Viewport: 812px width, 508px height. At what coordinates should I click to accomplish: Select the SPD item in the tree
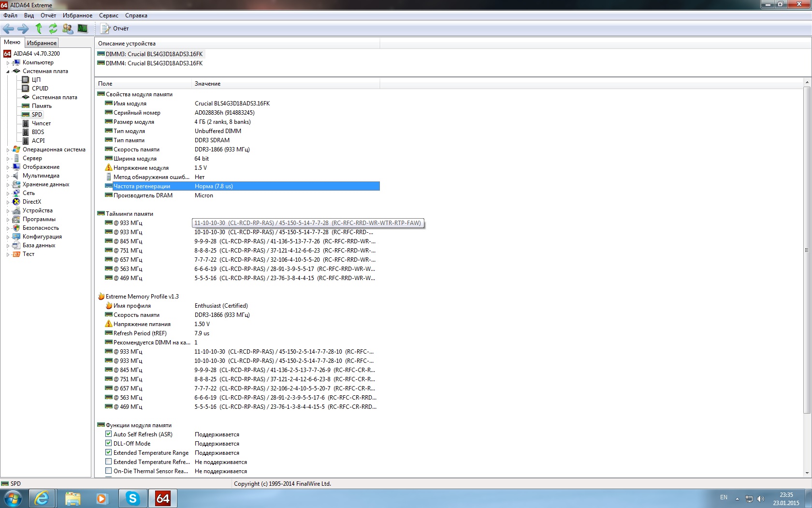[37, 115]
